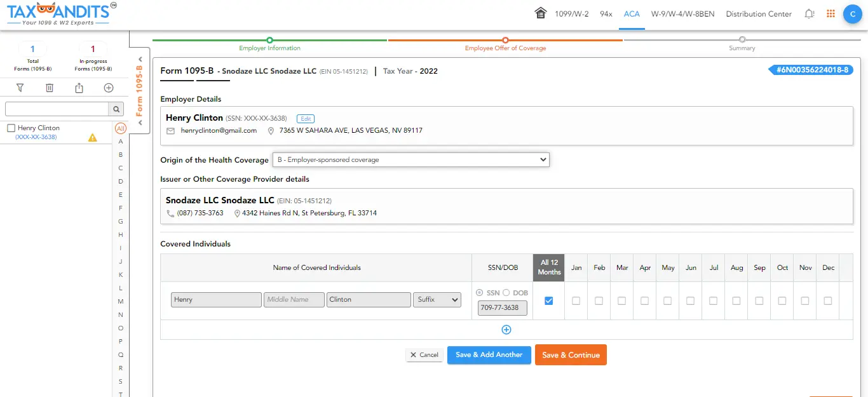868x397 pixels.
Task: Click the add new form plus icon
Action: [109, 88]
